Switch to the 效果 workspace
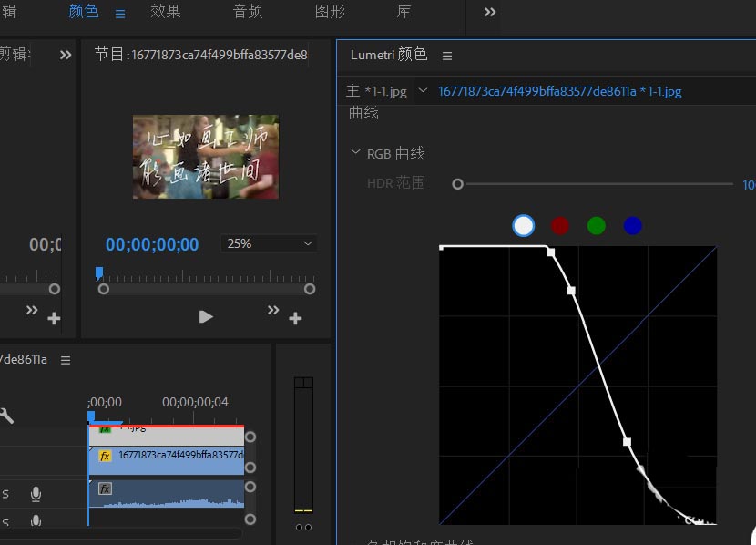The width and height of the screenshot is (756, 545). click(165, 12)
